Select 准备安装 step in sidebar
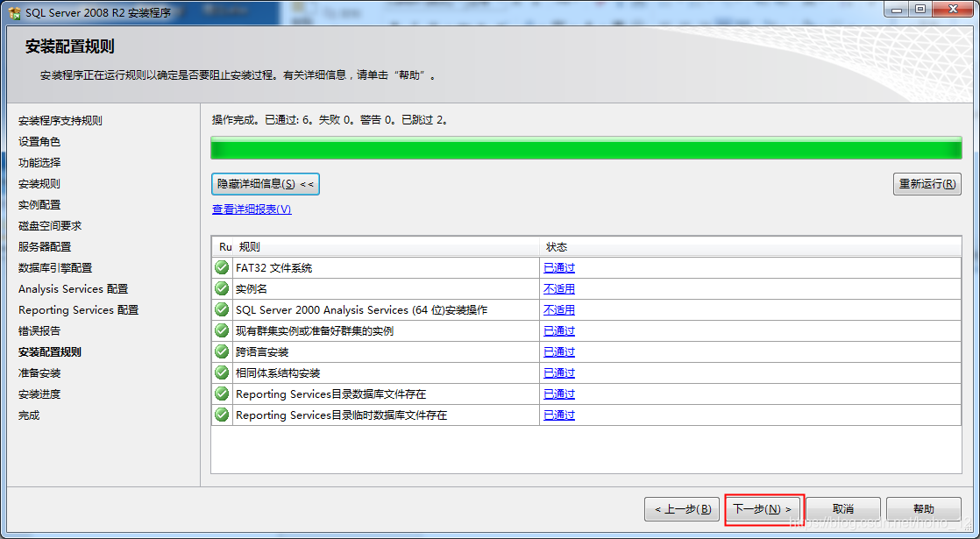The width and height of the screenshot is (980, 539). tap(39, 372)
